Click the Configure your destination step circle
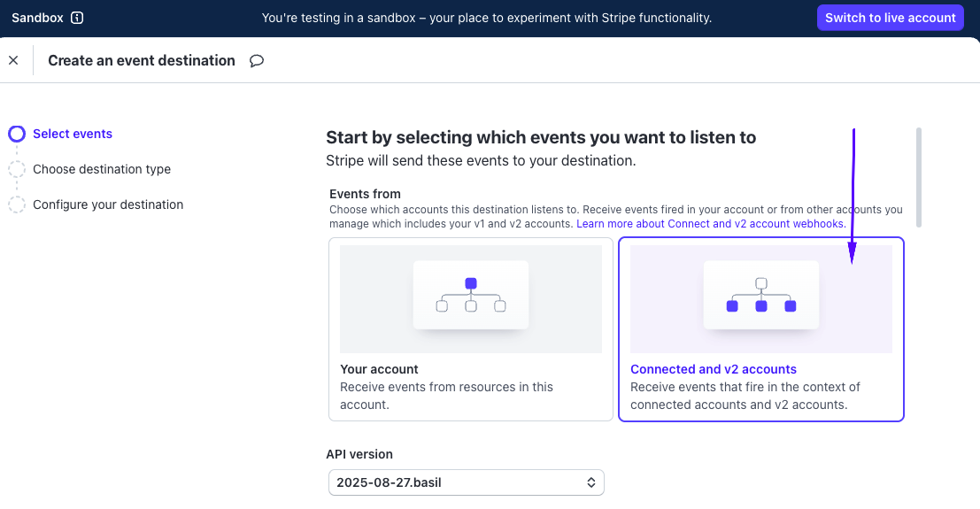The height and width of the screenshot is (509, 980). pyautogui.click(x=17, y=204)
